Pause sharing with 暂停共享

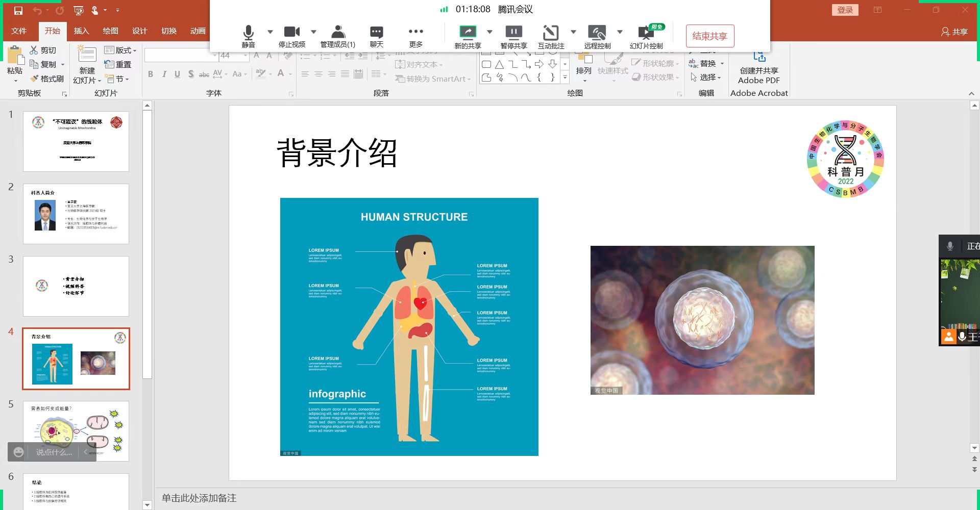pos(513,37)
